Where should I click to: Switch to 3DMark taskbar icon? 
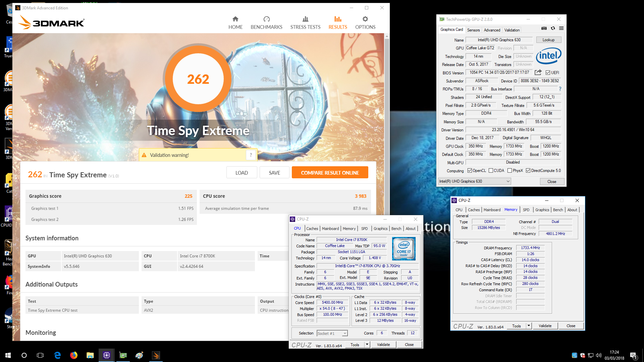click(x=156, y=355)
